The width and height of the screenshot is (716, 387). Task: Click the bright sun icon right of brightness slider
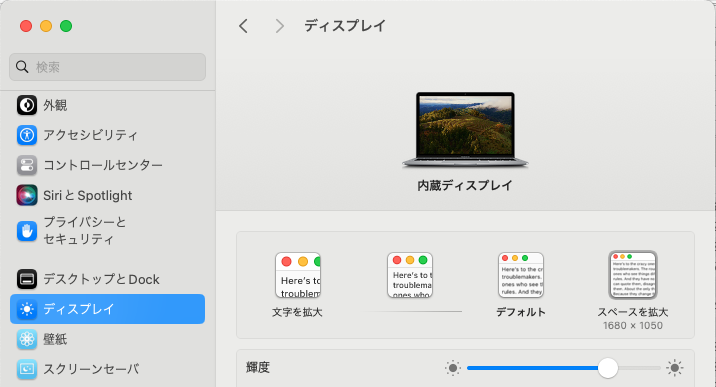click(x=674, y=368)
